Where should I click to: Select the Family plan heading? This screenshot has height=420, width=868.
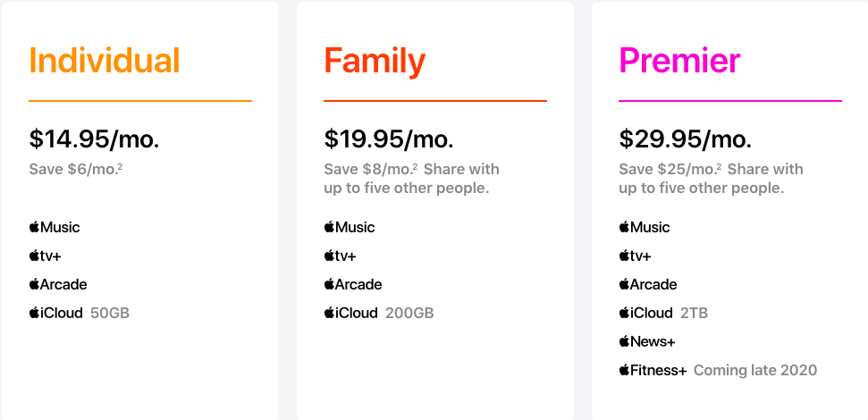pos(375,63)
